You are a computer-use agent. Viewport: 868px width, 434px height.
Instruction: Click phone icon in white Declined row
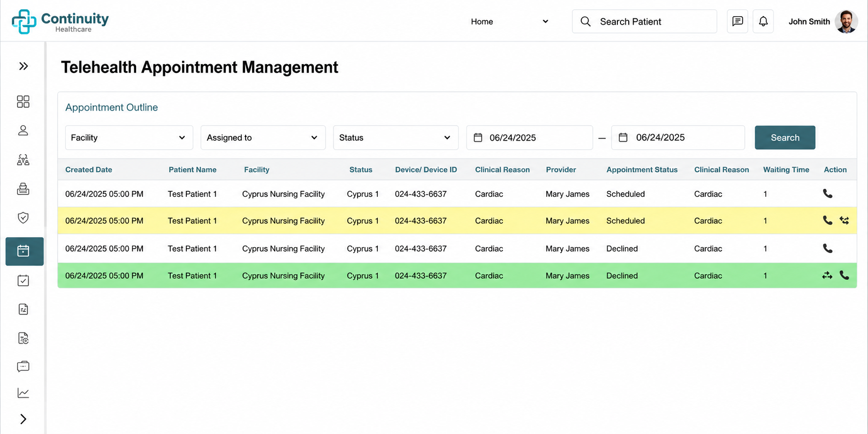click(x=827, y=249)
